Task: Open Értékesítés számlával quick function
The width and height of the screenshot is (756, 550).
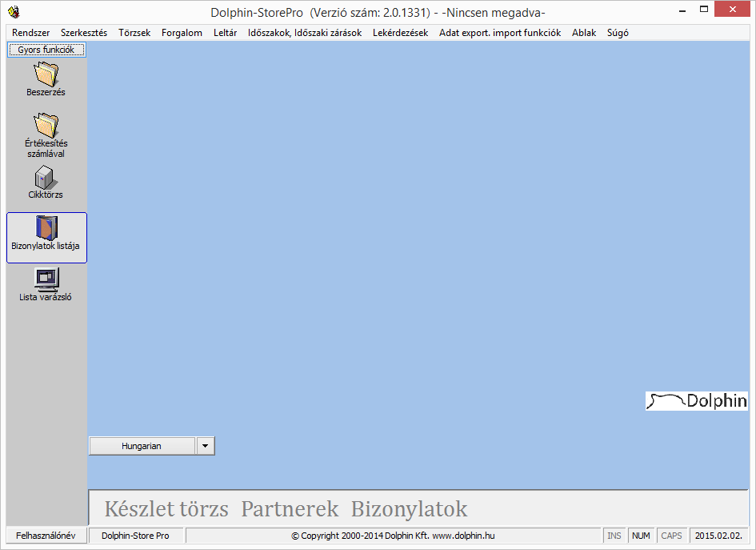Action: 46,135
